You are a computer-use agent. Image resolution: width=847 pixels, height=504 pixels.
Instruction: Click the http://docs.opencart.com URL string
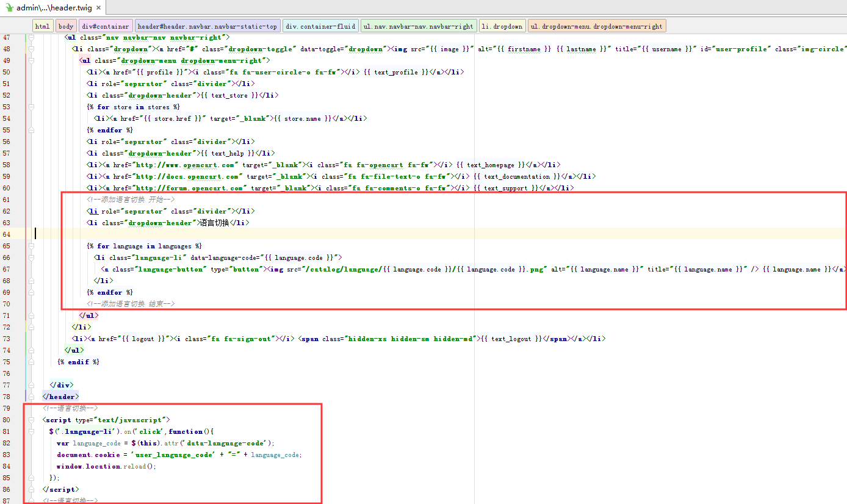[187, 176]
